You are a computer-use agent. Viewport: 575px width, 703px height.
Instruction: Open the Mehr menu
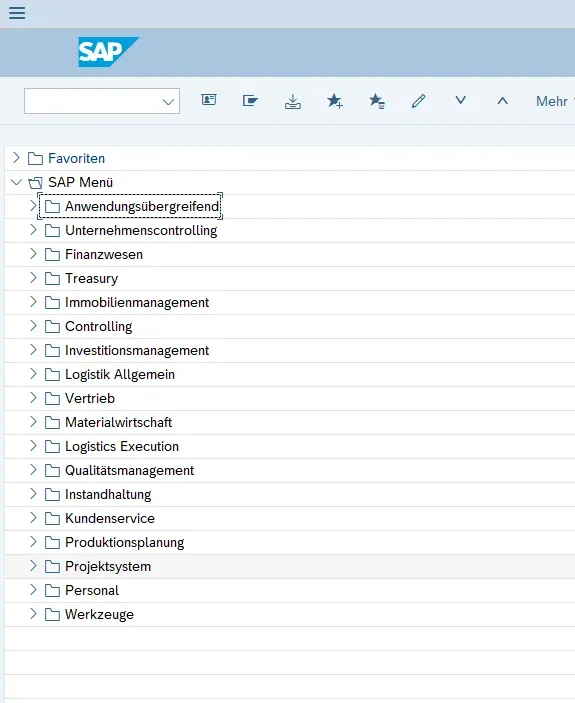click(555, 101)
